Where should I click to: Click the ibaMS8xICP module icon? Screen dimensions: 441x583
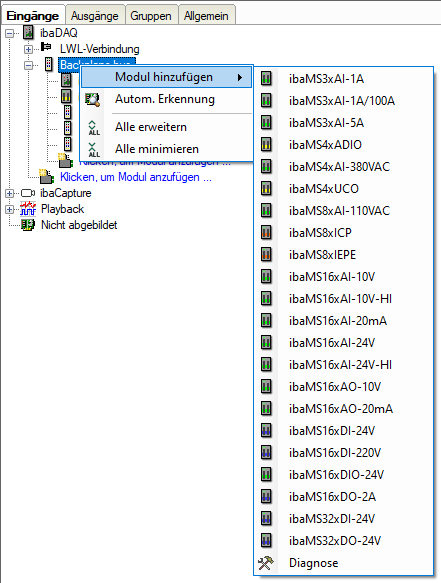[266, 233]
